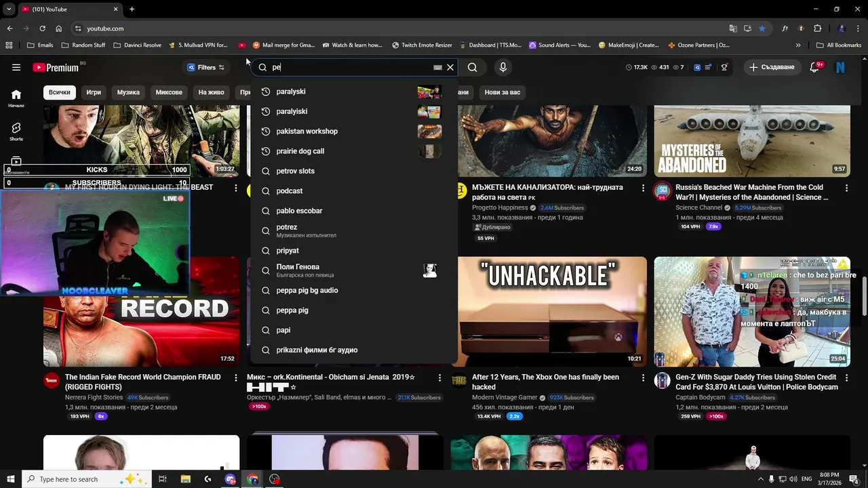This screenshot has width=868, height=488.
Task: Go to YouTube Premium home logo
Action: pos(56,67)
